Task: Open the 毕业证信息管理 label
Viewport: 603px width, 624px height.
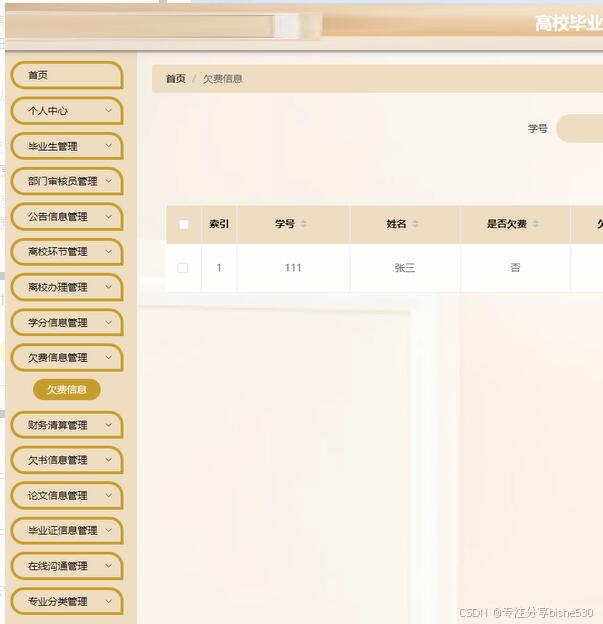Action: pyautogui.click(x=62, y=531)
